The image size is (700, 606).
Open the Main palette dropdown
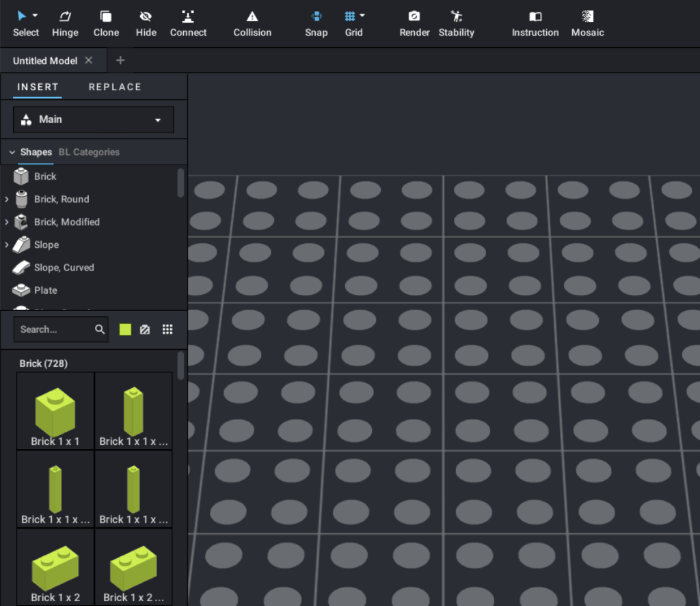click(x=94, y=120)
